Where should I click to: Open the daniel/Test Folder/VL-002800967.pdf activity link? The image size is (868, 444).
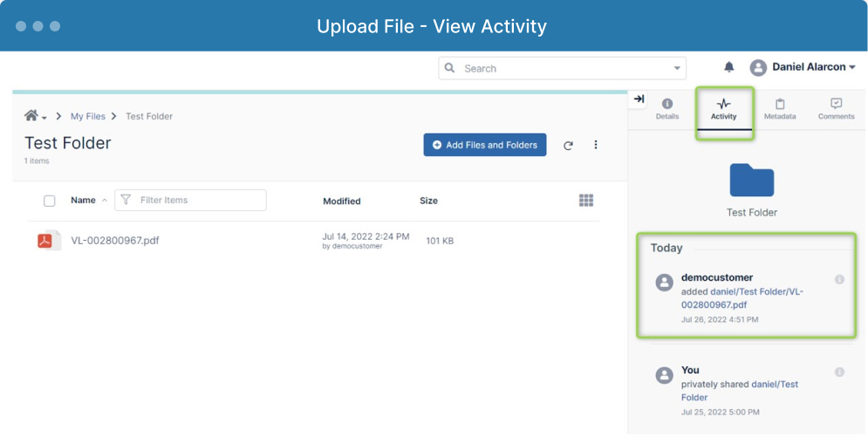[x=742, y=297]
